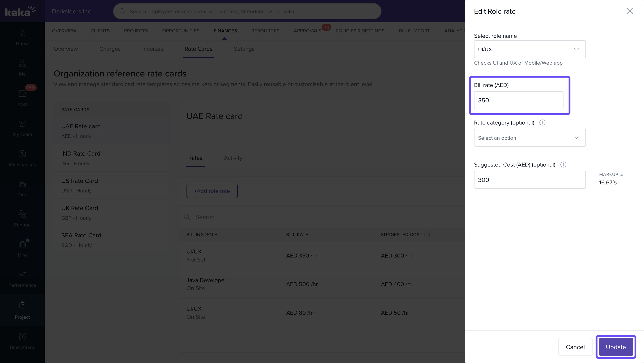Click Suggested Cost info icon in panel
Image resolution: width=644 pixels, height=363 pixels.
pos(563,165)
